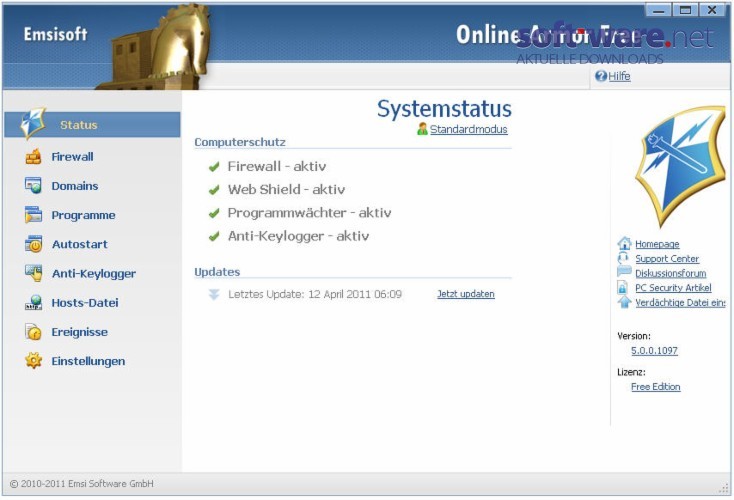
Task: Select Anti-Keylogger in the sidebar
Action: 94,274
